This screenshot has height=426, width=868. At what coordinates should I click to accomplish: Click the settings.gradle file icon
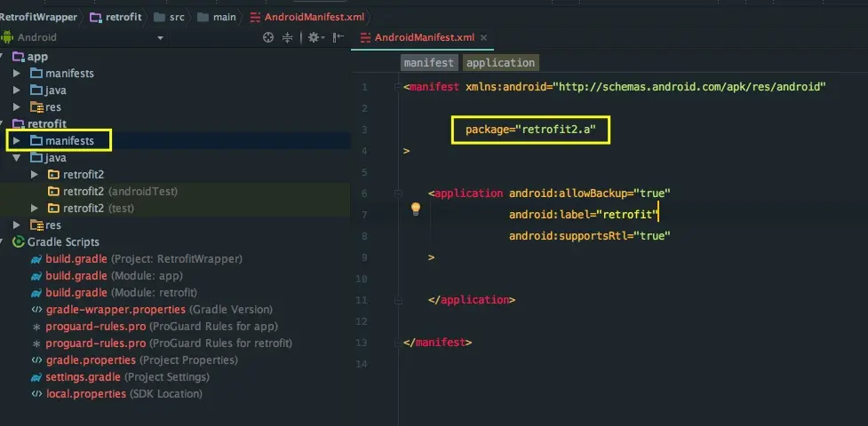pos(36,377)
